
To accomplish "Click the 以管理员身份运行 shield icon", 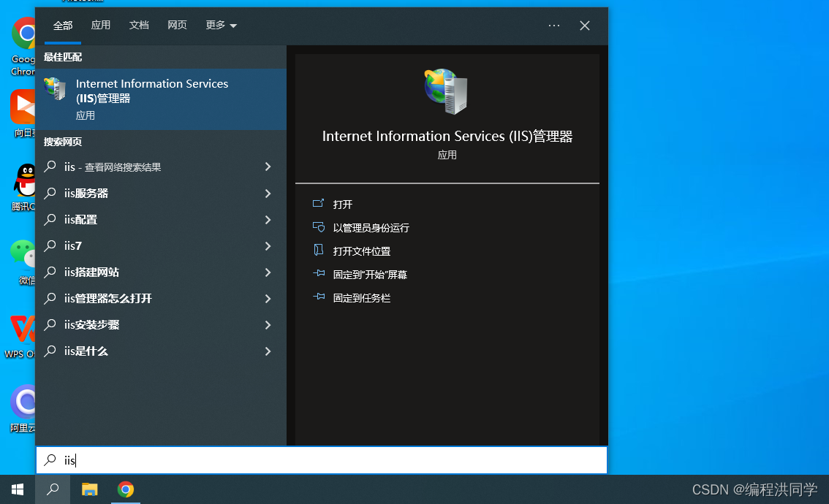I will tap(318, 227).
